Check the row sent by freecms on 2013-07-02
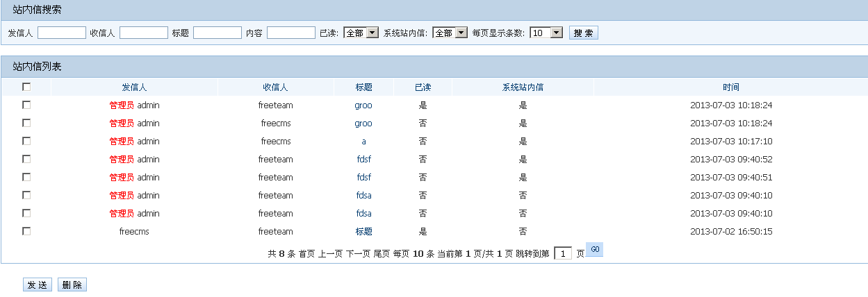This screenshot has width=868, height=297. coord(26,231)
